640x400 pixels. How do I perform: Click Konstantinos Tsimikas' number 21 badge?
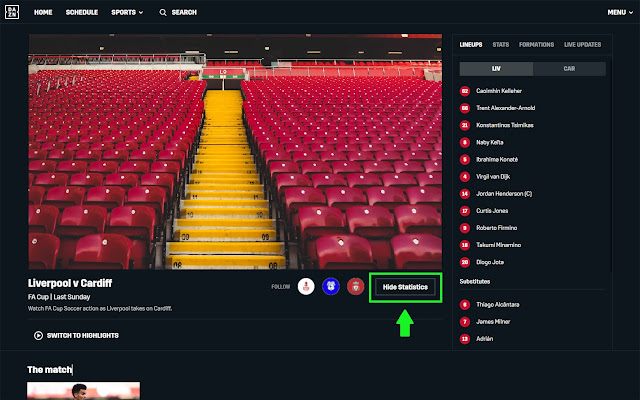pos(464,125)
